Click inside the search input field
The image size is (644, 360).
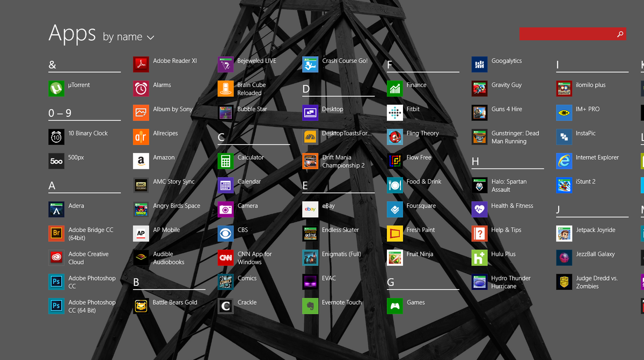pos(563,33)
